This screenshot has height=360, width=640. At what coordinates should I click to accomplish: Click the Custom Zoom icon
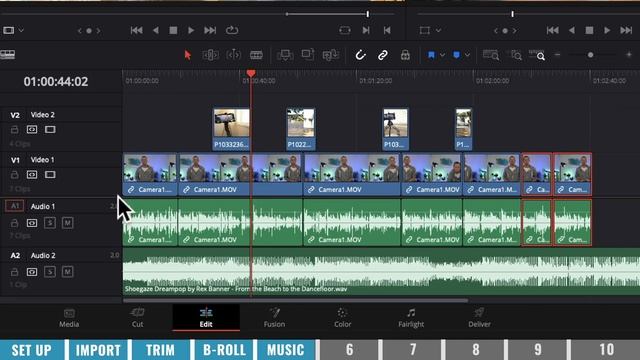tap(537, 55)
